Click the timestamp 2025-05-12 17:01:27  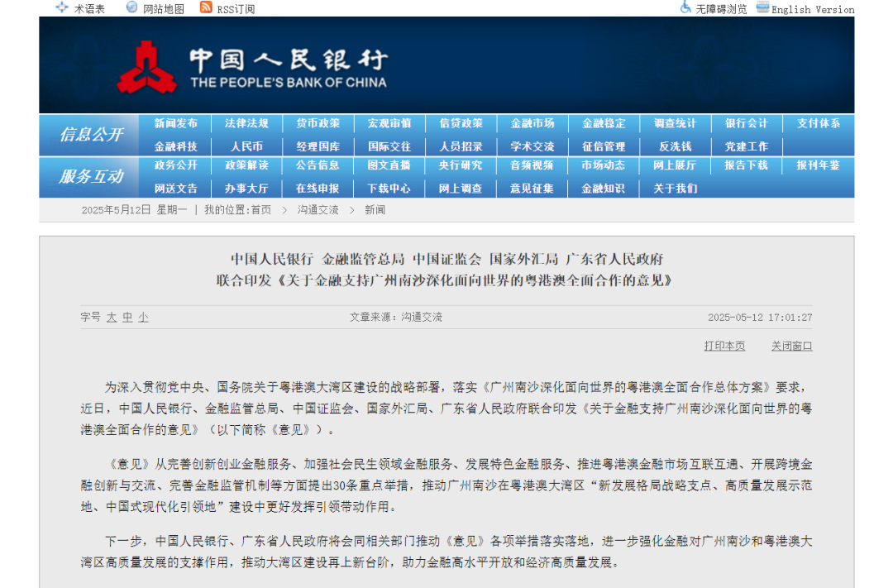pyautogui.click(x=761, y=318)
